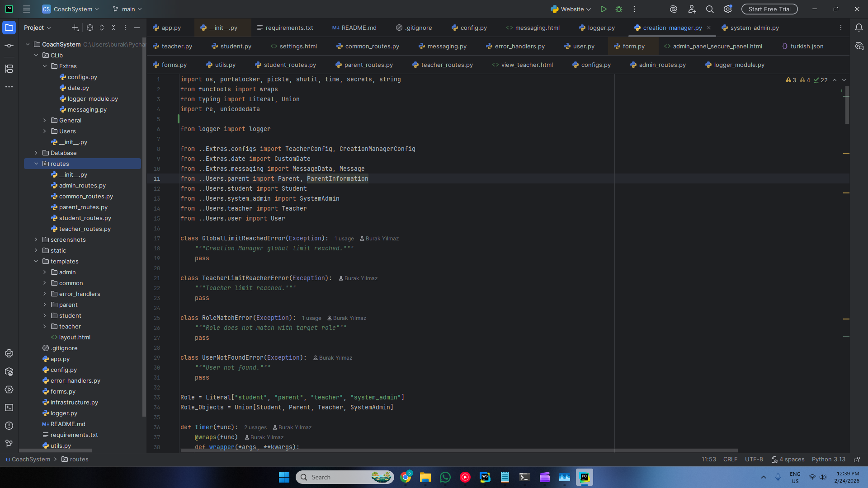This screenshot has width=868, height=488.
Task: Click the Windows taskbar Search box
Action: (x=345, y=477)
